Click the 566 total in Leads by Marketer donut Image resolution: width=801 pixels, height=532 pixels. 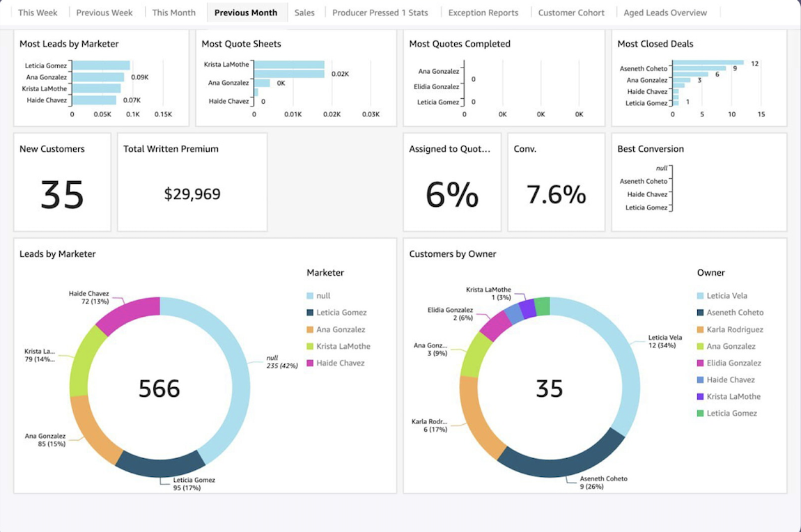pyautogui.click(x=160, y=389)
